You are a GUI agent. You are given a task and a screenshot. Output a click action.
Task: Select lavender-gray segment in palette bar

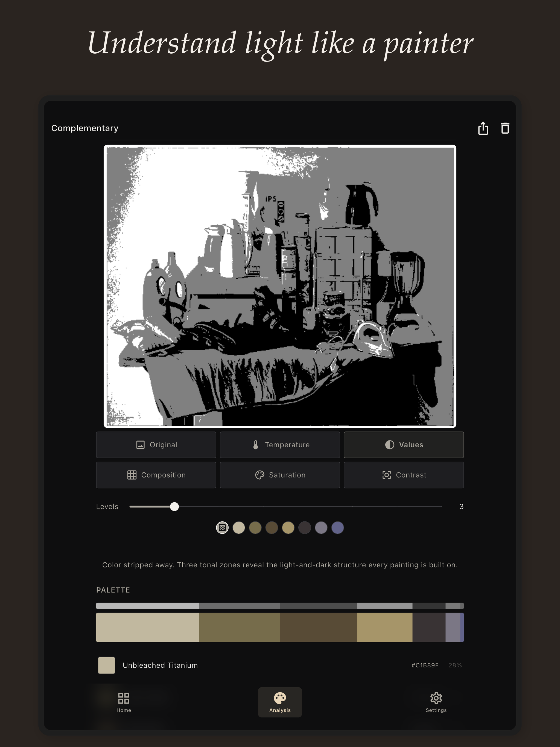(453, 628)
